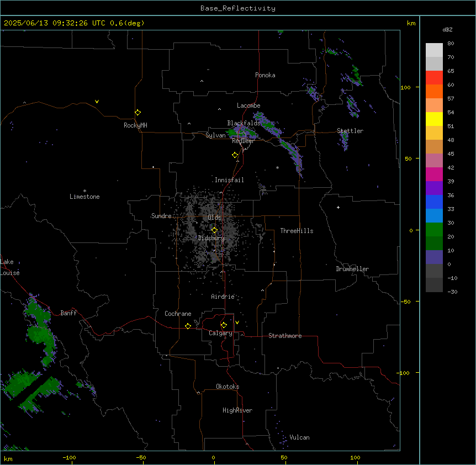
Task: Click the RedDeer city label
Action: coord(243,141)
